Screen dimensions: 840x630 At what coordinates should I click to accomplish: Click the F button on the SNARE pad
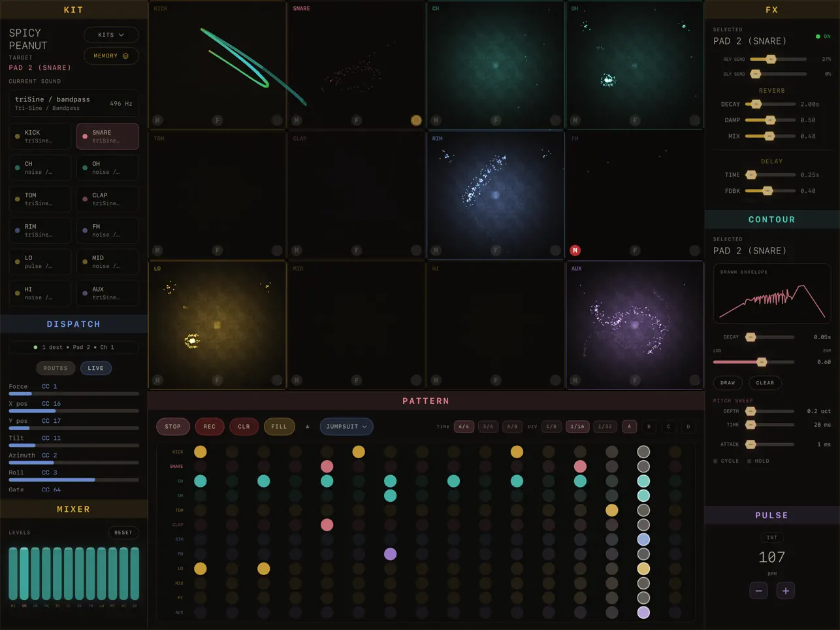[x=357, y=120]
